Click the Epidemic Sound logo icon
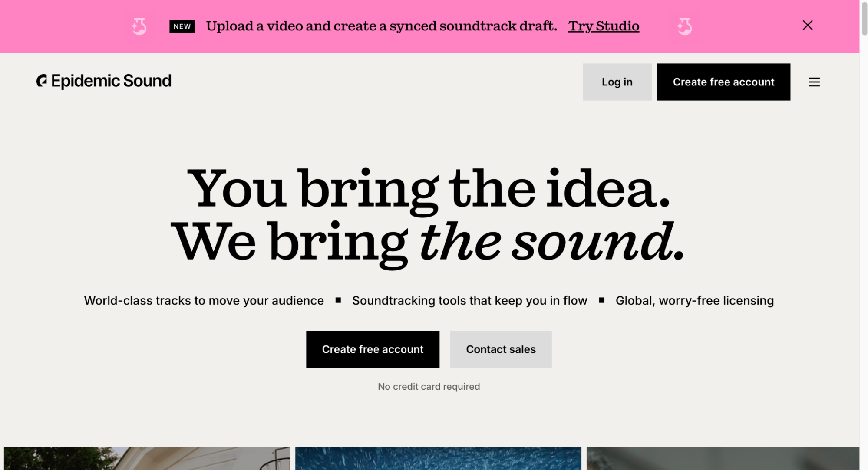 coord(42,81)
